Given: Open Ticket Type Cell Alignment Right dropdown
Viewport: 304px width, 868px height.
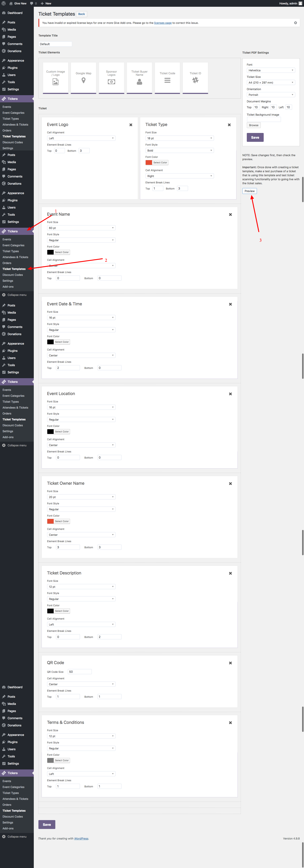Looking at the screenshot, I should coord(180,176).
